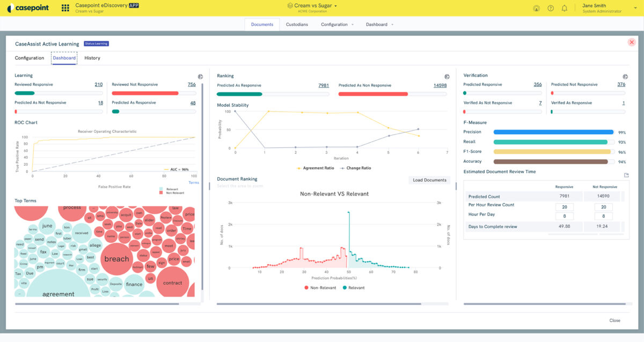Click the Precision progress bar
644x342 pixels.
[553, 132]
